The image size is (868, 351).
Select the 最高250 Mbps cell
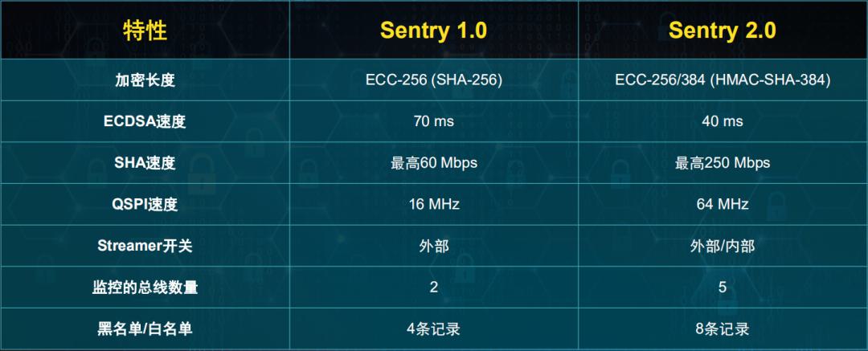[x=723, y=163]
